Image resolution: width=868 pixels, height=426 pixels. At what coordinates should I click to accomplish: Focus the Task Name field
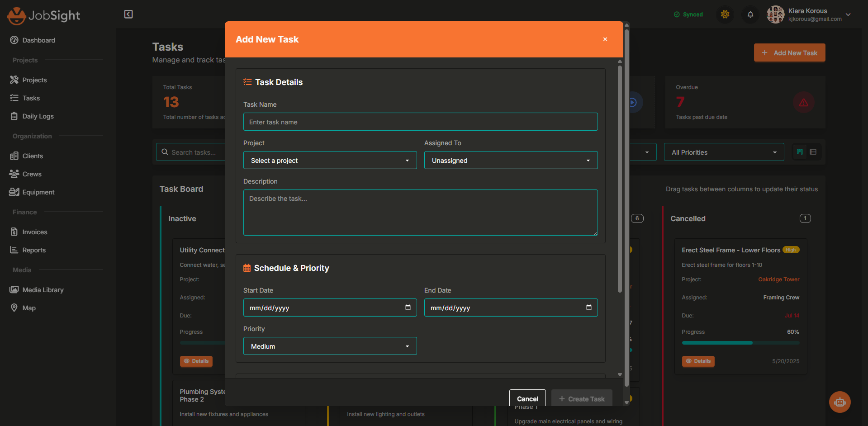click(421, 122)
